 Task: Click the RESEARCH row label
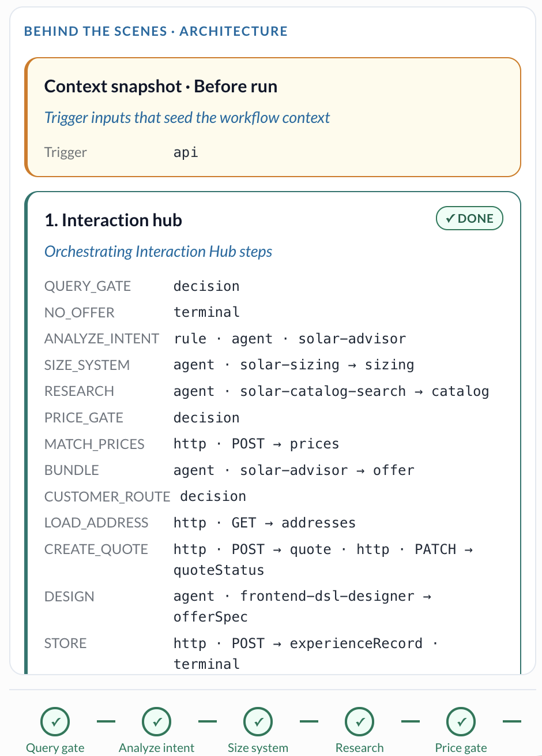pyautogui.click(x=79, y=391)
